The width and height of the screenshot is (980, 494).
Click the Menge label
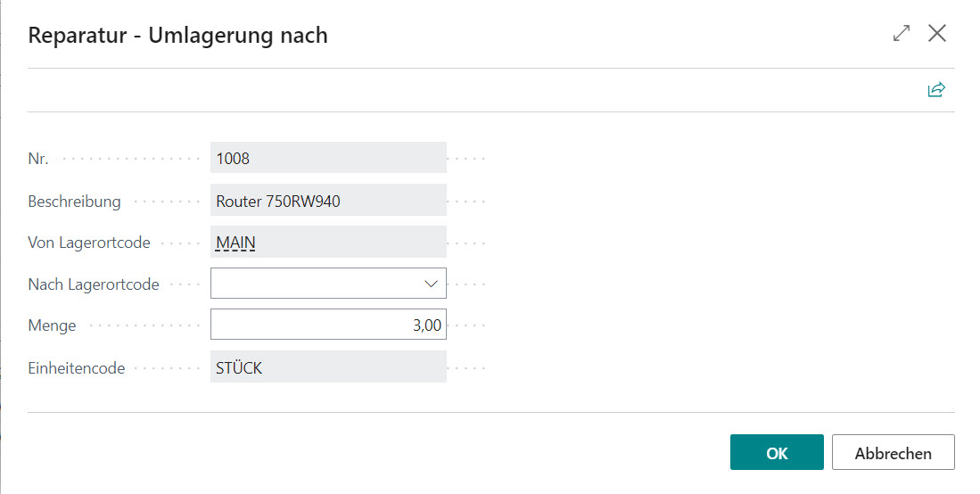click(x=53, y=325)
